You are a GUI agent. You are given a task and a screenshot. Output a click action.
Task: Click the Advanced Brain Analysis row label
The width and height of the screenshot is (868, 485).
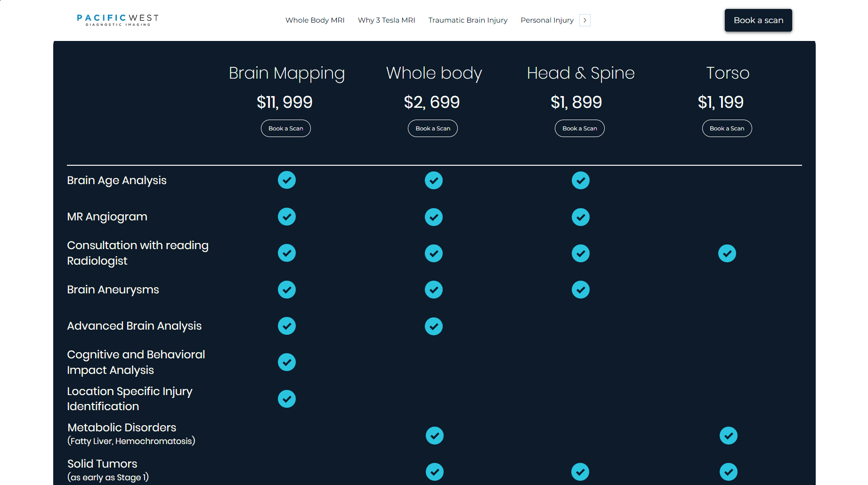(134, 326)
